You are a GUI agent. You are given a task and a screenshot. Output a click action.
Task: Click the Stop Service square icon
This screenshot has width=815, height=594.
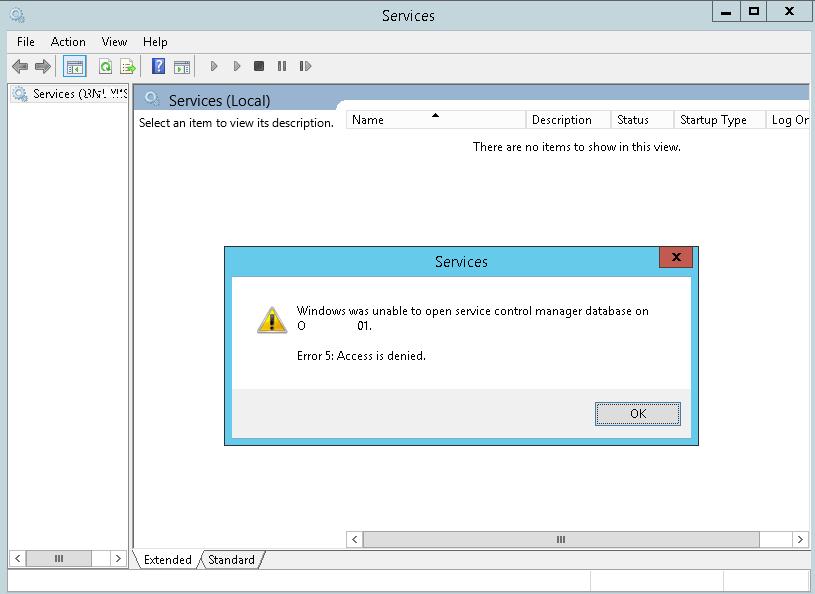click(259, 66)
